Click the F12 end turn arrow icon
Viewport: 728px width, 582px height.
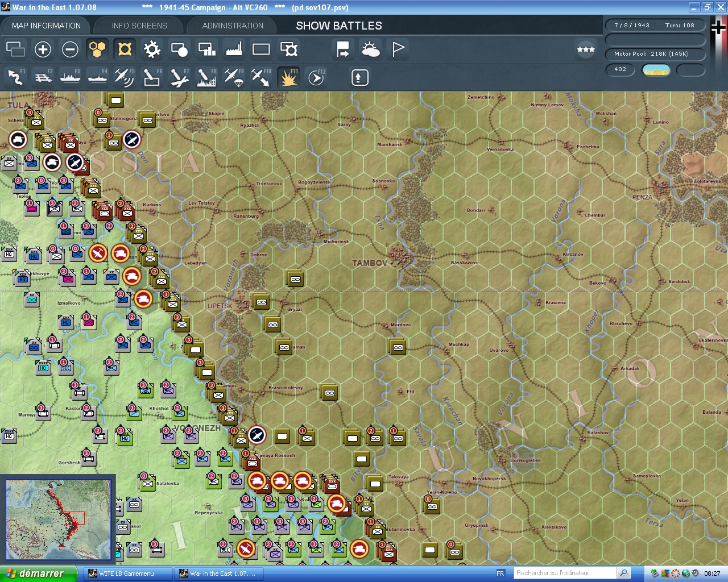click(x=316, y=77)
